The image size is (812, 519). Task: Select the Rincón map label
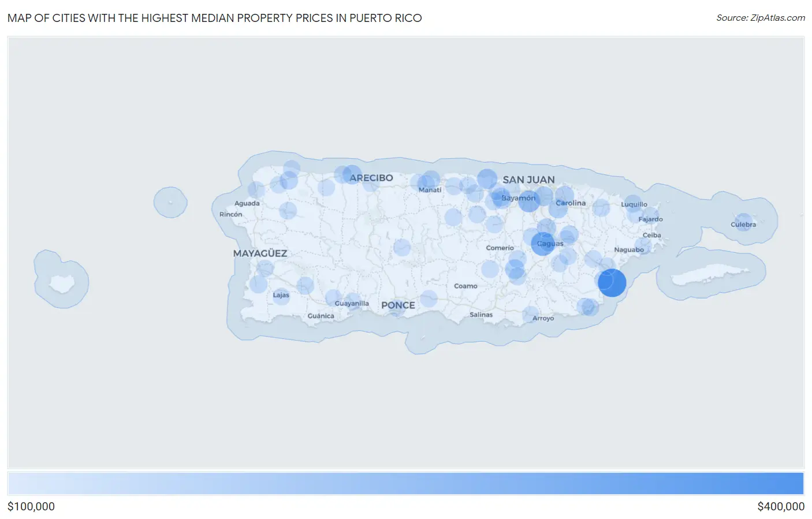[x=231, y=214]
